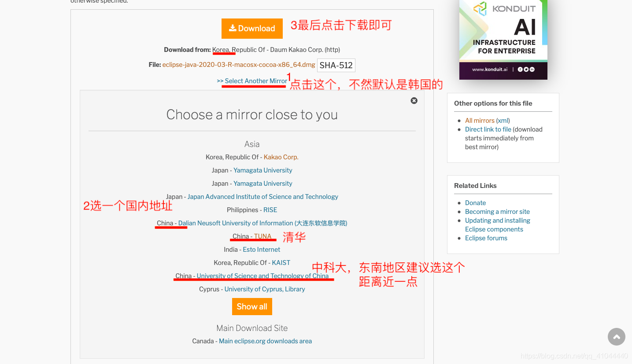Select the Philippines RISE mirror
This screenshot has width=632, height=364.
270,210
